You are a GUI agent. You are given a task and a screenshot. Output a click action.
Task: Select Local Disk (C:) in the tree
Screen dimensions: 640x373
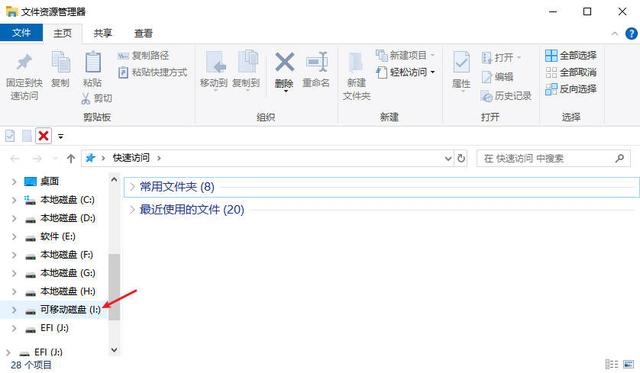pos(67,200)
